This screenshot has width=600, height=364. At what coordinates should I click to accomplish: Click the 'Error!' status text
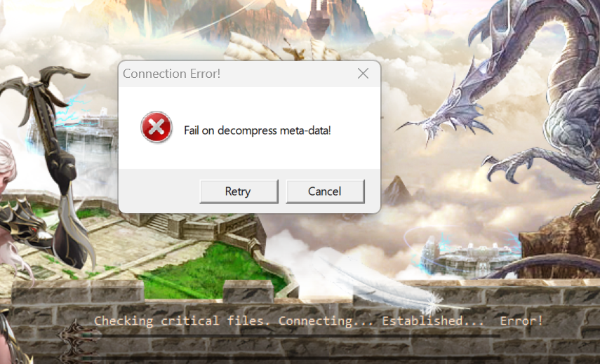(521, 321)
